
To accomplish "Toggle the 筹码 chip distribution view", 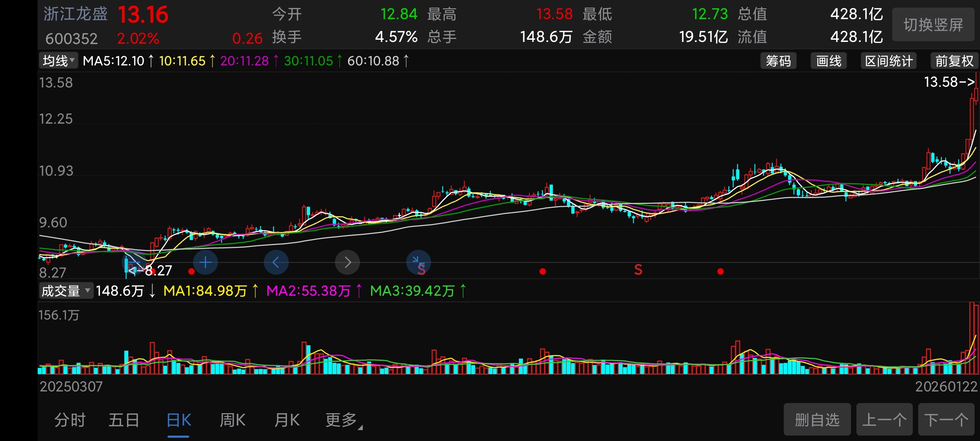I will tap(778, 61).
